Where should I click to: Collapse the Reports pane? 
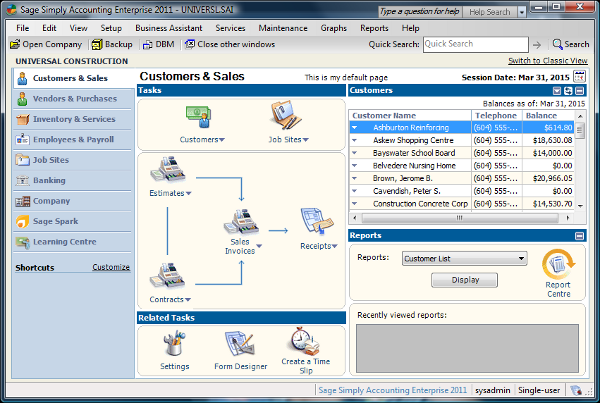click(580, 236)
